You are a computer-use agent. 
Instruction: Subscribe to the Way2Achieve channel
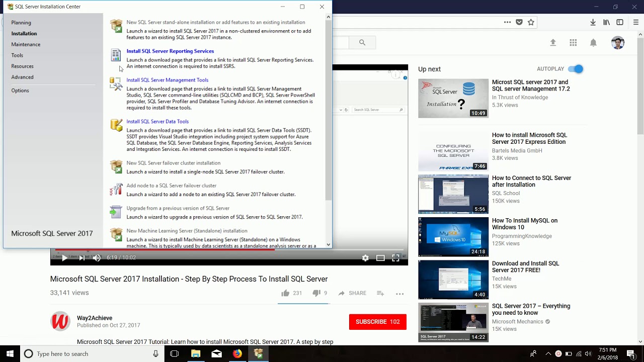(x=377, y=322)
